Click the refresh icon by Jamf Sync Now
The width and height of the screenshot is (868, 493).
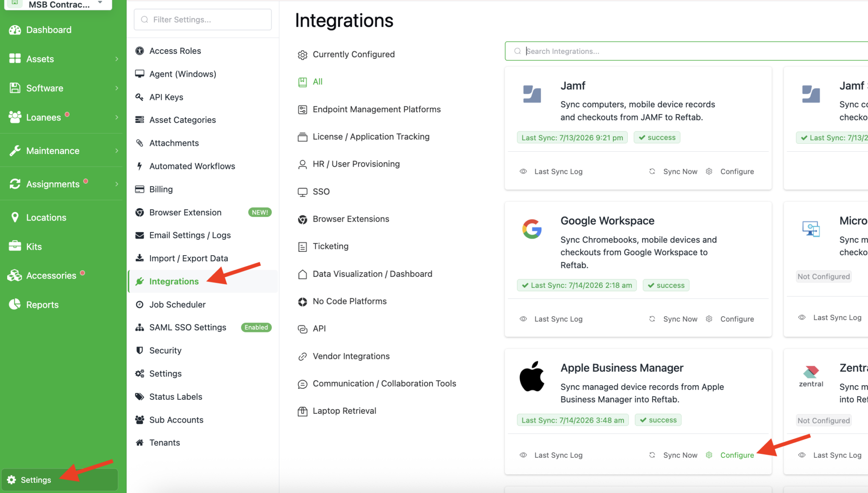click(652, 171)
